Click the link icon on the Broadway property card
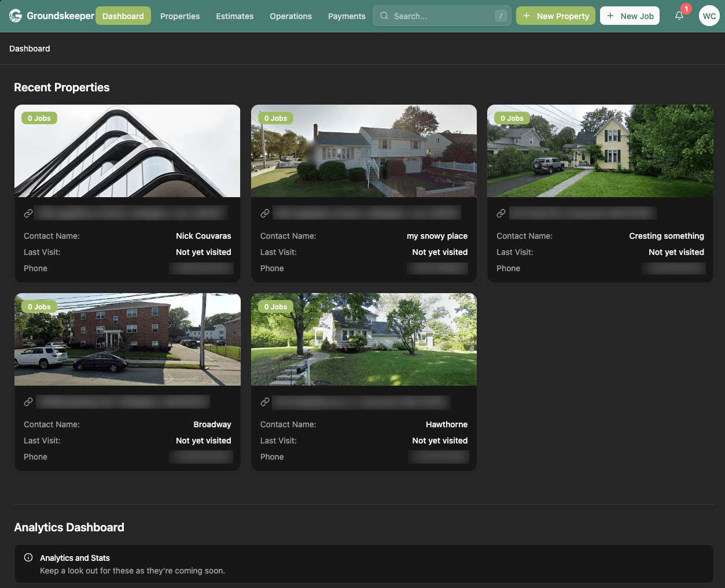Viewport: 725px width, 588px height. coord(28,401)
